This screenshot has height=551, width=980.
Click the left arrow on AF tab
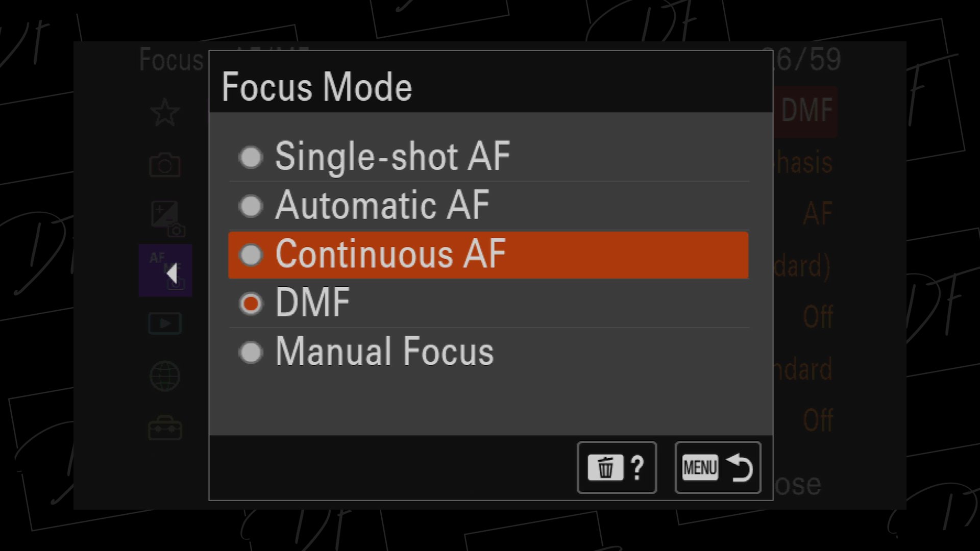[x=172, y=273]
